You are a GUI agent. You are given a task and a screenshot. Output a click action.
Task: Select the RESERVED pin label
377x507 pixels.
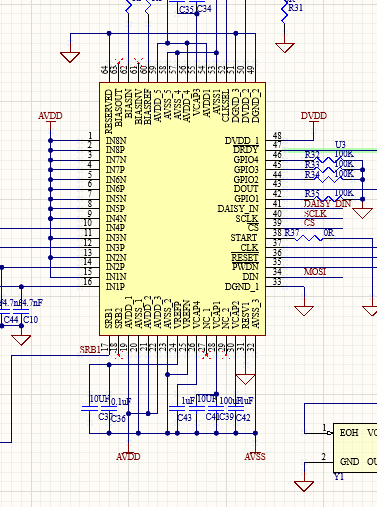point(108,111)
